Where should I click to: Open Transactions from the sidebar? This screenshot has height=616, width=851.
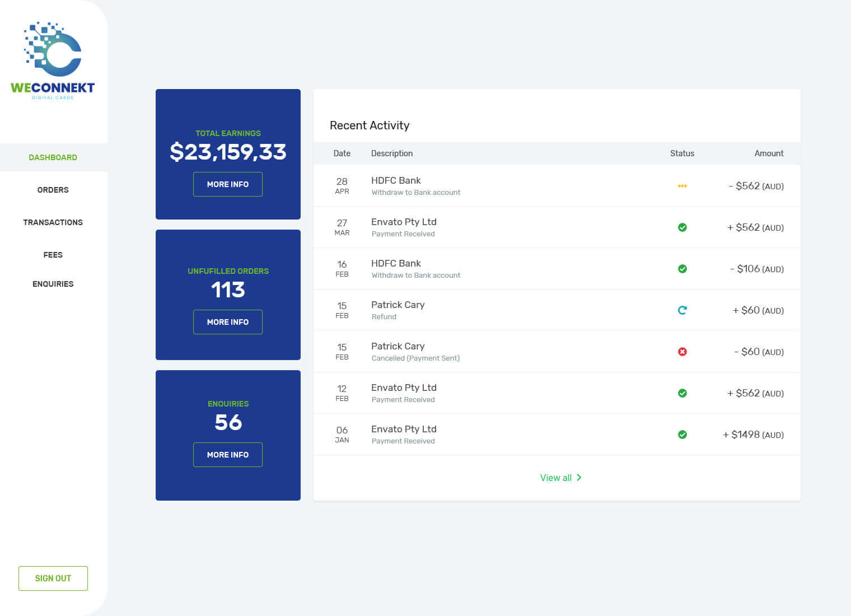point(53,222)
